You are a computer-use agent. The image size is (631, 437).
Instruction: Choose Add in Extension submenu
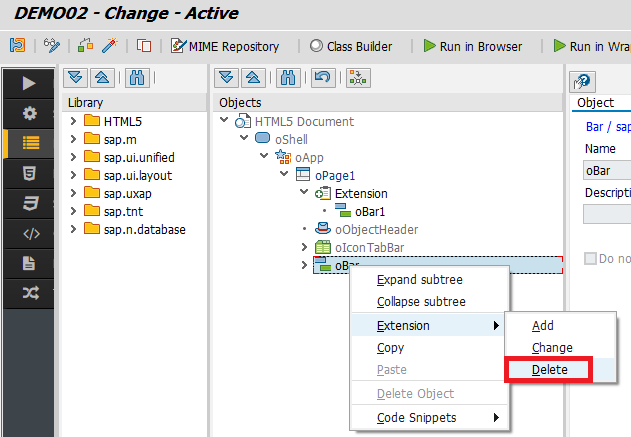(561, 326)
